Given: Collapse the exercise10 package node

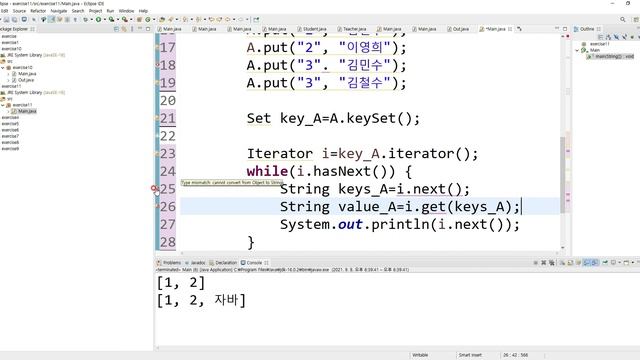Looking at the screenshot, I should click(3, 67).
